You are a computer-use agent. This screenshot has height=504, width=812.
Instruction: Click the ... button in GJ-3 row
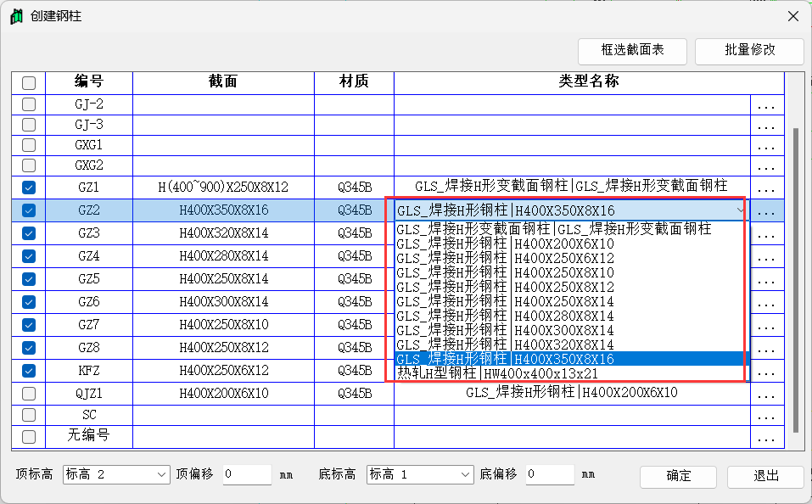[766, 126]
